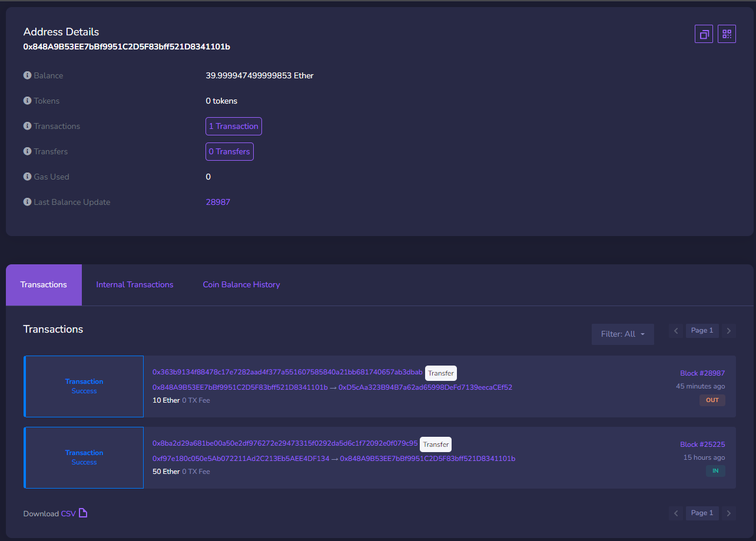Open last balance update block 28987

[218, 202]
